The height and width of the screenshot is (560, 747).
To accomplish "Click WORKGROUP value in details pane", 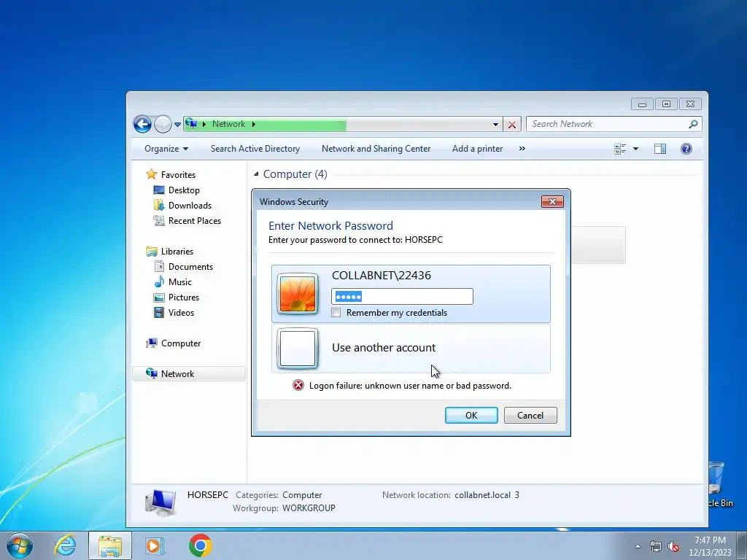I will 309,508.
